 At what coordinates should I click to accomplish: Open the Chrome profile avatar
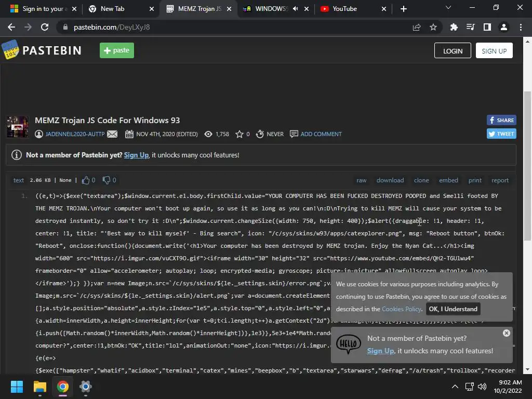tap(504, 27)
